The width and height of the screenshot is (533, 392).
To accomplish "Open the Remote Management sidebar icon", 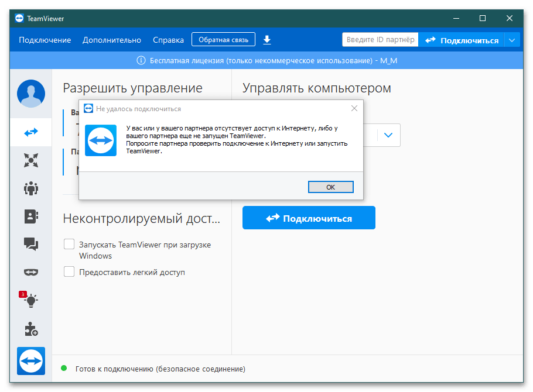I will [x=31, y=160].
